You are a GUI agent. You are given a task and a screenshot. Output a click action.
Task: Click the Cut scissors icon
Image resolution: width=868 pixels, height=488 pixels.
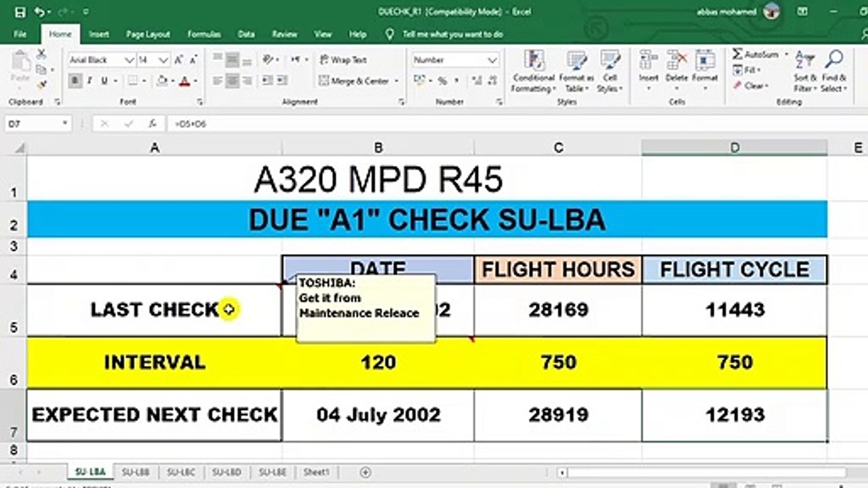(41, 54)
